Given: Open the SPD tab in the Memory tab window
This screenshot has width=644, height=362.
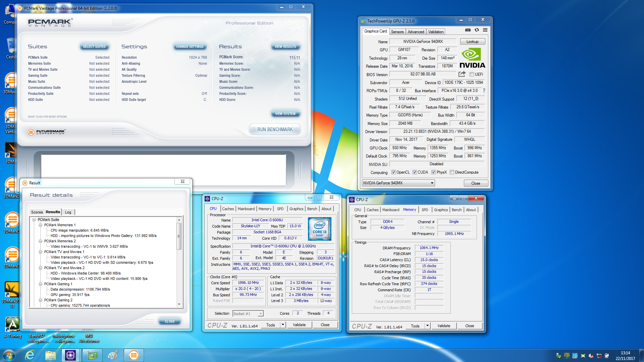Looking at the screenshot, I should tap(425, 210).
